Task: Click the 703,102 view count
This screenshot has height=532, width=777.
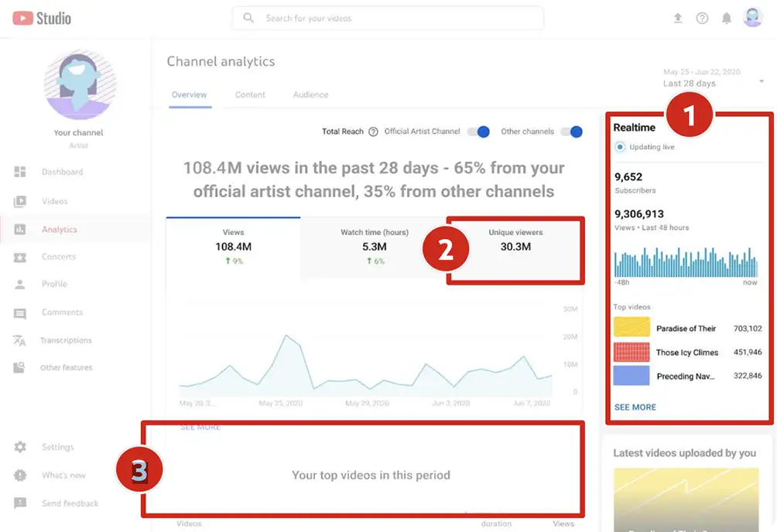Action: 748,329
